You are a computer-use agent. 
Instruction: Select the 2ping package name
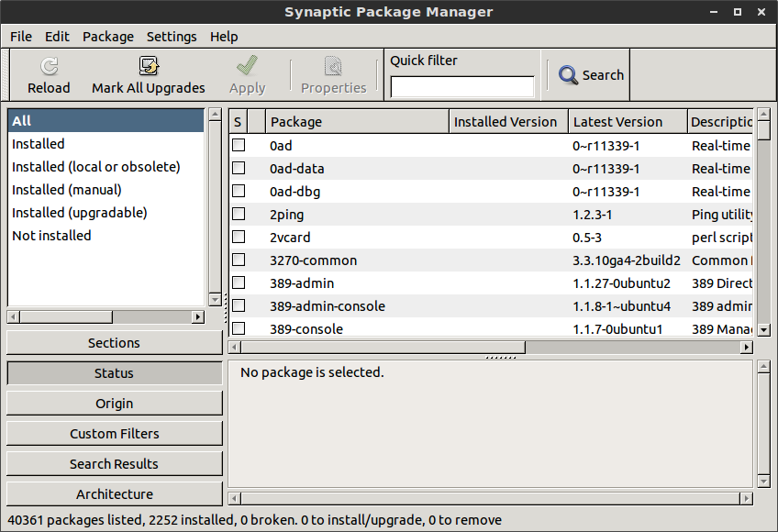click(x=287, y=215)
